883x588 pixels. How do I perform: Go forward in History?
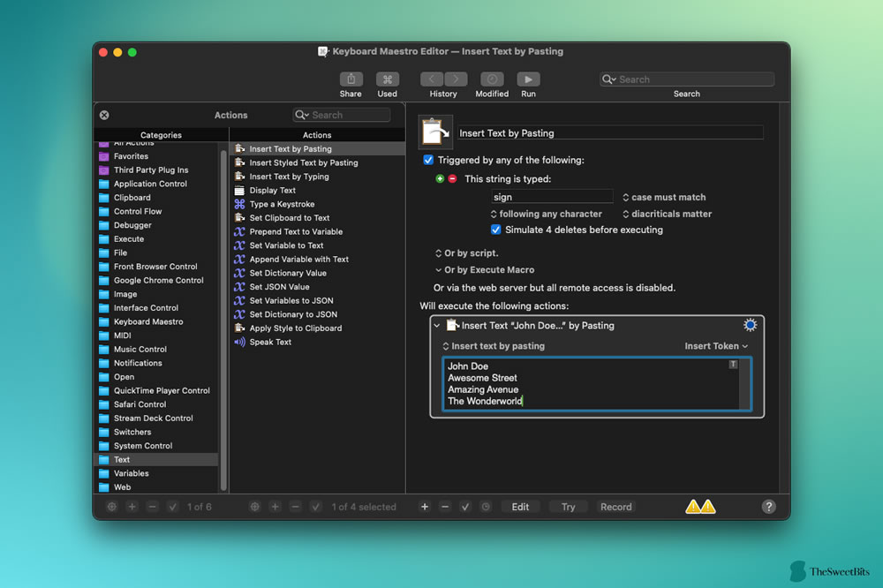pyautogui.click(x=456, y=79)
